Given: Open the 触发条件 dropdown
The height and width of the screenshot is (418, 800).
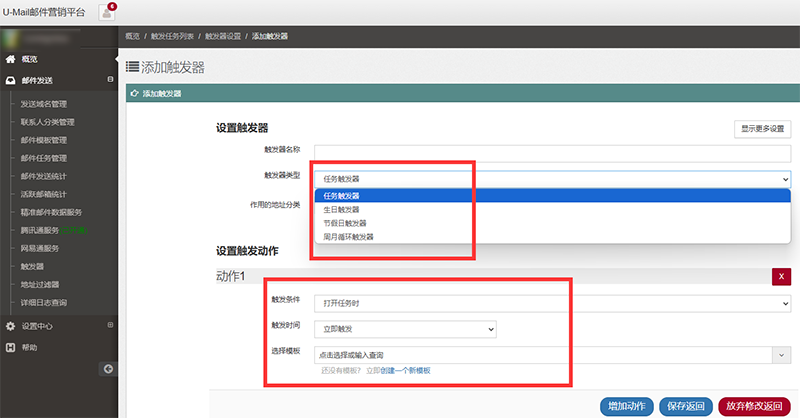Looking at the screenshot, I should pos(551,302).
